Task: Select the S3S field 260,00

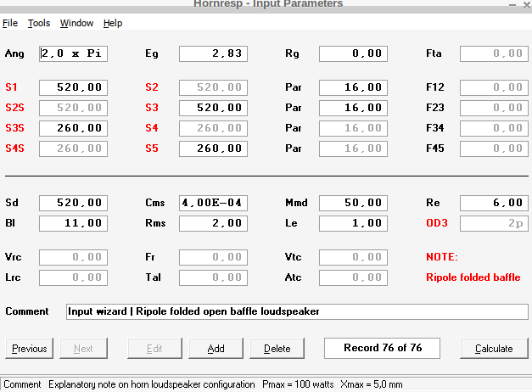Action: (x=73, y=128)
